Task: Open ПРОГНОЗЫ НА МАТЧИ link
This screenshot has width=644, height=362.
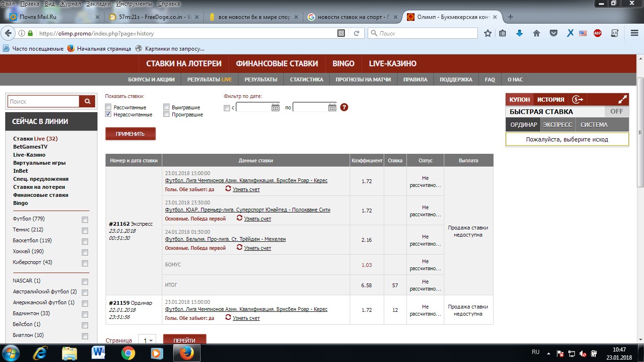Action: click(x=363, y=79)
